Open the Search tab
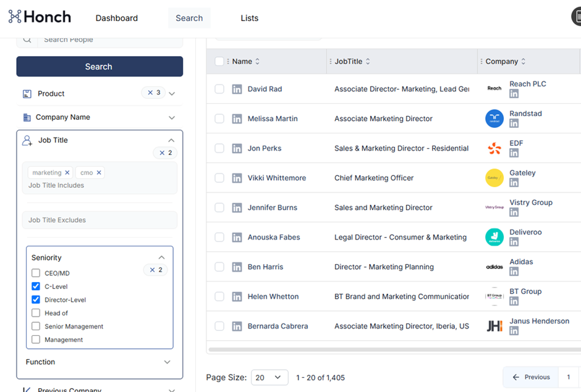581x392 pixels. pos(189,18)
